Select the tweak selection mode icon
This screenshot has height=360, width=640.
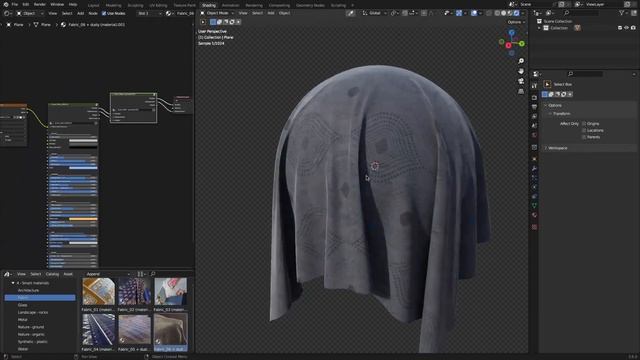pyautogui.click(x=203, y=22)
